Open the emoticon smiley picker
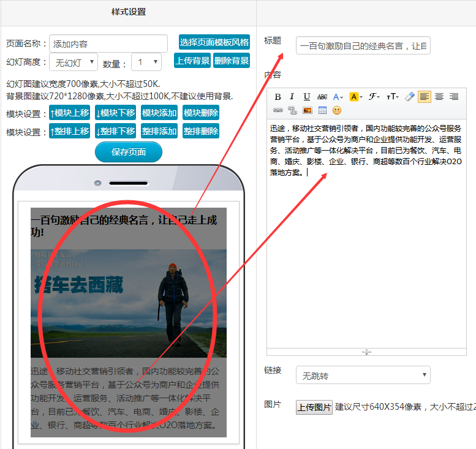Image resolution: width=476 pixels, height=449 pixels. tap(337, 110)
